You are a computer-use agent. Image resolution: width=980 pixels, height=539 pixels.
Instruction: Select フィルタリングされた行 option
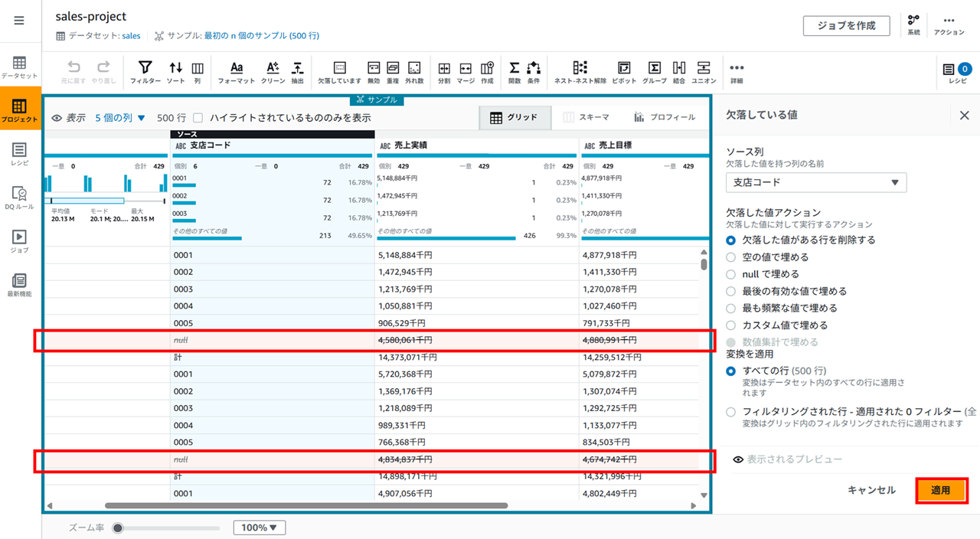730,412
